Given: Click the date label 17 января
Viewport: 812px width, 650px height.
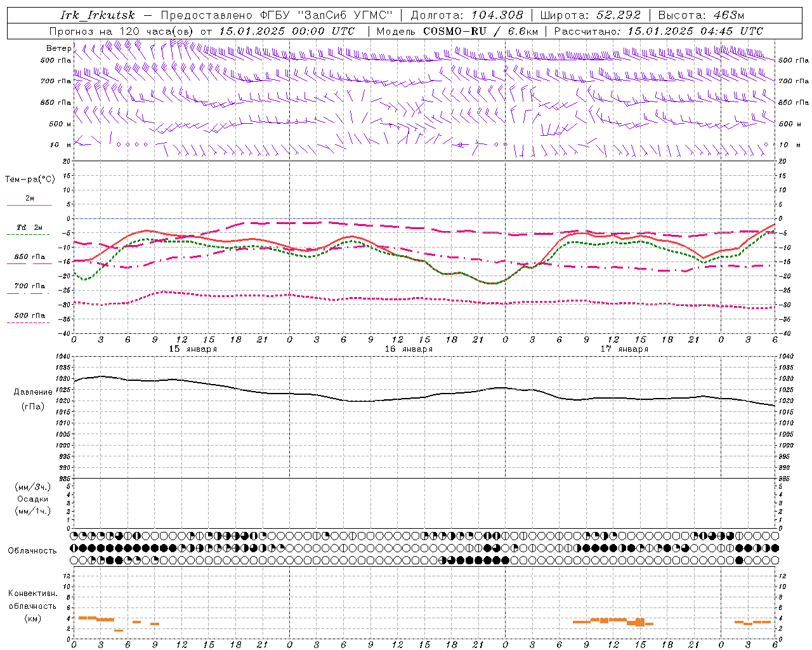Looking at the screenshot, I should tap(625, 349).
